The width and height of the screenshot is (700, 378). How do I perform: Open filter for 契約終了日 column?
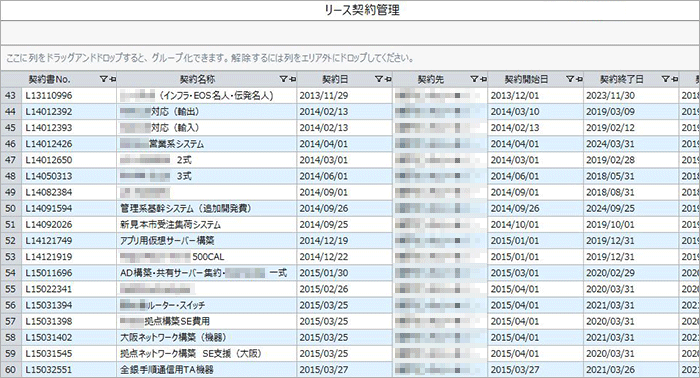[x=665, y=79]
